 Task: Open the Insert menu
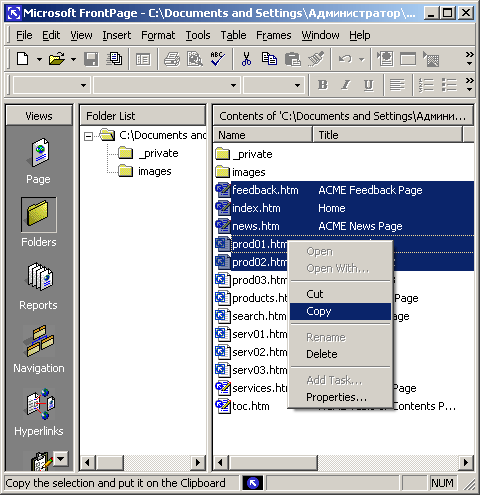pyautogui.click(x=117, y=35)
